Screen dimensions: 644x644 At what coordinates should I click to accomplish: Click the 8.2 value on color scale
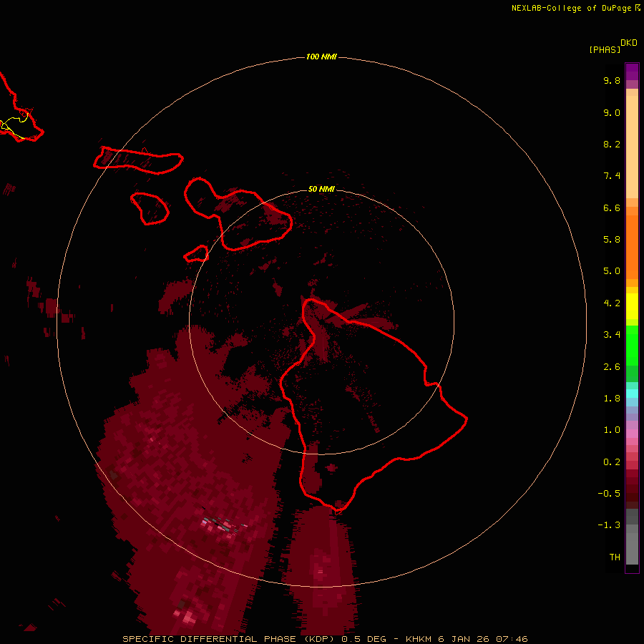tap(612, 144)
